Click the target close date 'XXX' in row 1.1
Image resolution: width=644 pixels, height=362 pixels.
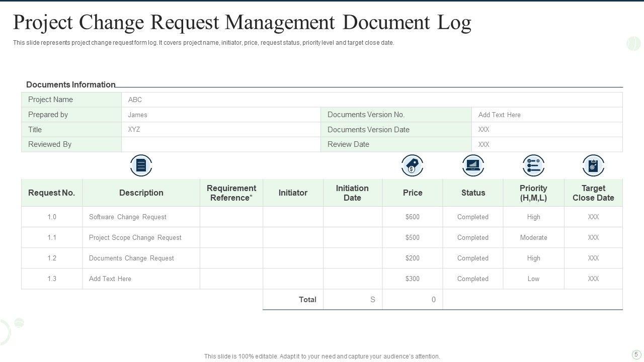tap(593, 237)
